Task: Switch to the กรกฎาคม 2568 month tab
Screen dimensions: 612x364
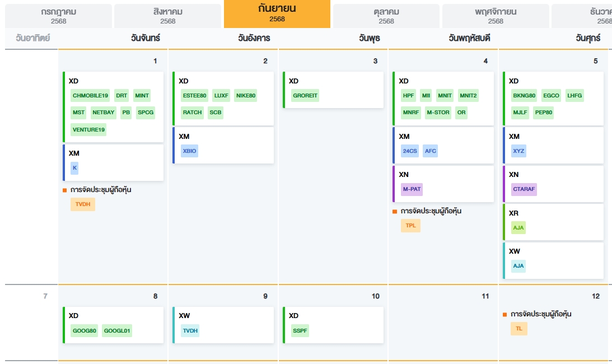Action: (58, 16)
